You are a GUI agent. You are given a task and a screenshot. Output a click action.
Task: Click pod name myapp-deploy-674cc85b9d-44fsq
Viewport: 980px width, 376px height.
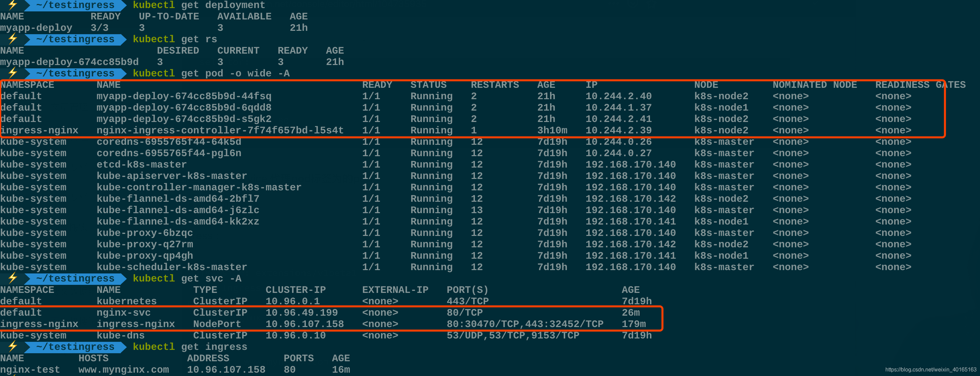tap(184, 96)
